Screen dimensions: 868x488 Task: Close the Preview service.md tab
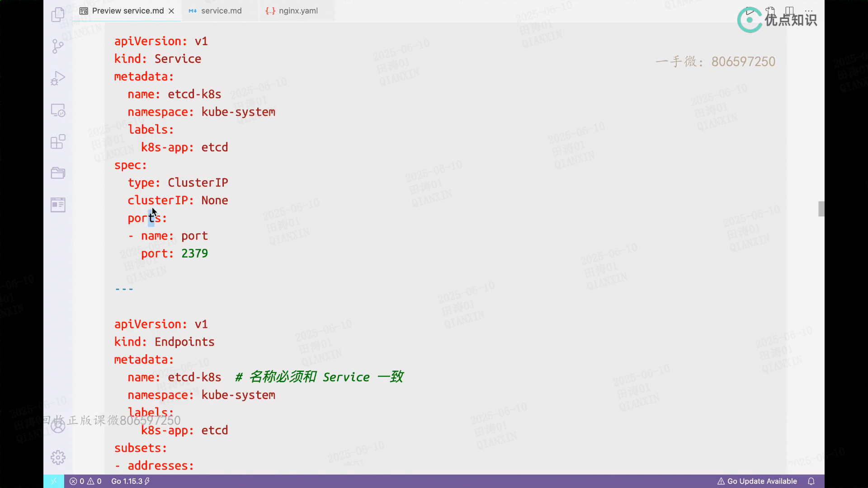click(171, 11)
